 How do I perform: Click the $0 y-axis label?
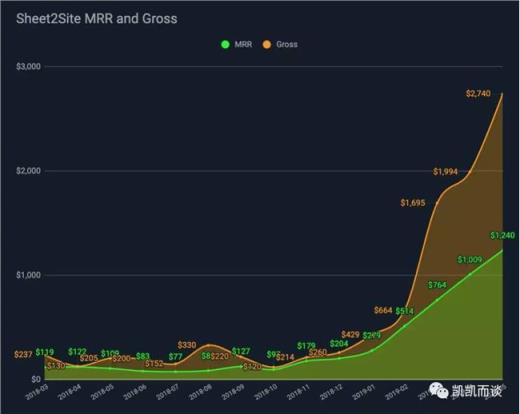[36, 379]
